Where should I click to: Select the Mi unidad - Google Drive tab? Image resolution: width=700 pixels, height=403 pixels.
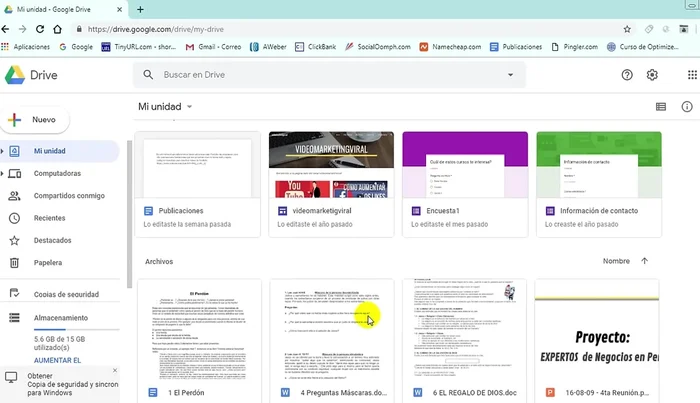(63, 9)
